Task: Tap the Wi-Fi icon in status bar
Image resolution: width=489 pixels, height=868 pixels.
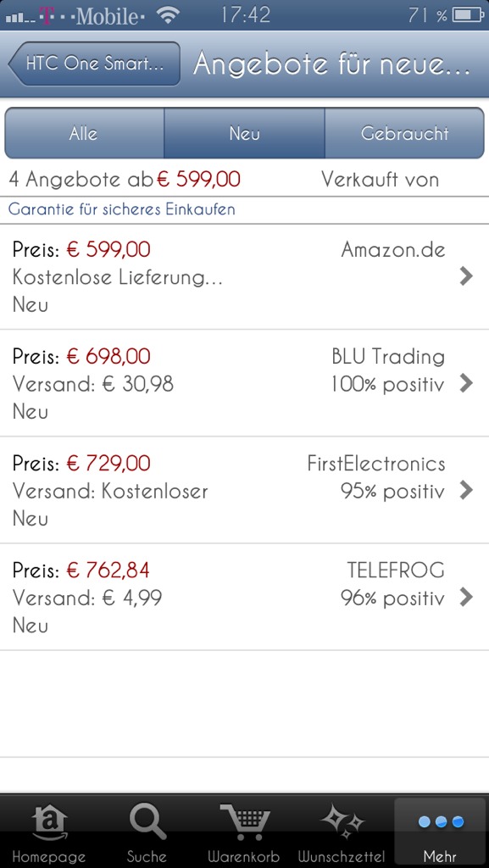Action: pos(166,15)
